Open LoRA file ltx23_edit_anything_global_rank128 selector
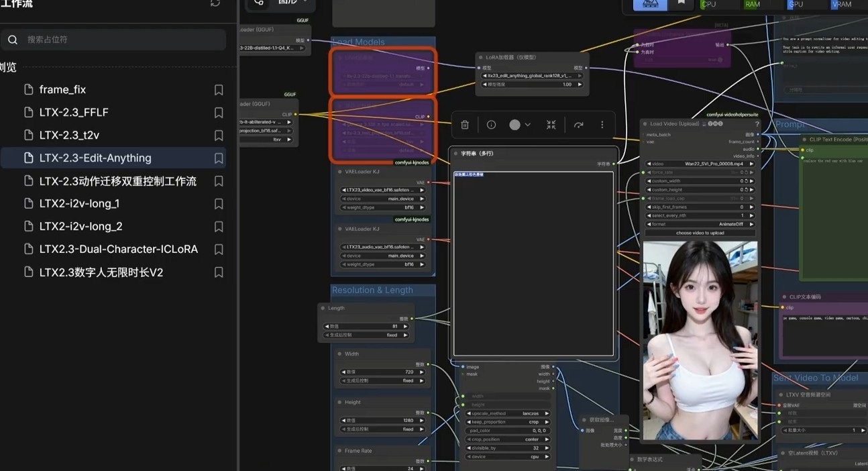 pos(533,76)
